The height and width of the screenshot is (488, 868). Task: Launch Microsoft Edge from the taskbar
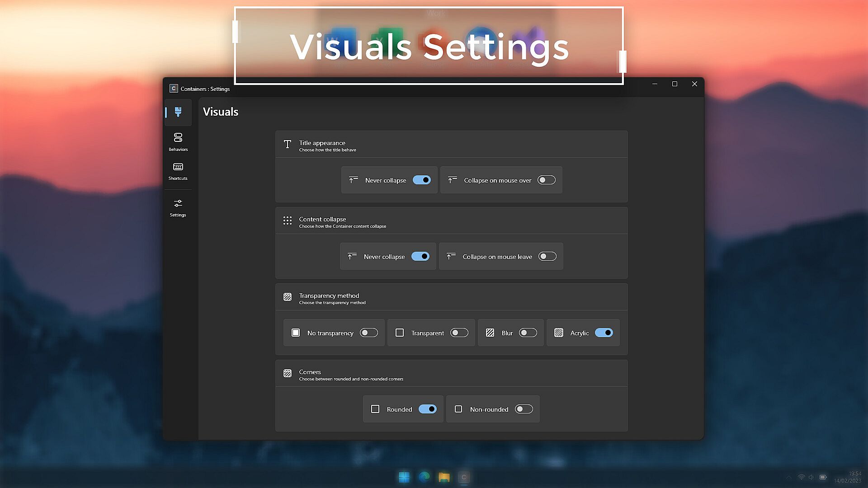point(424,477)
